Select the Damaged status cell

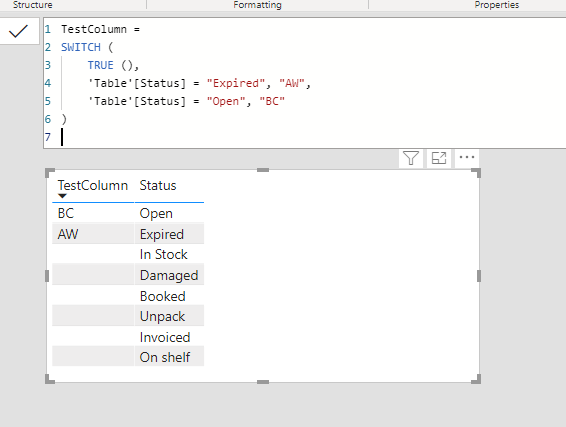tap(169, 275)
